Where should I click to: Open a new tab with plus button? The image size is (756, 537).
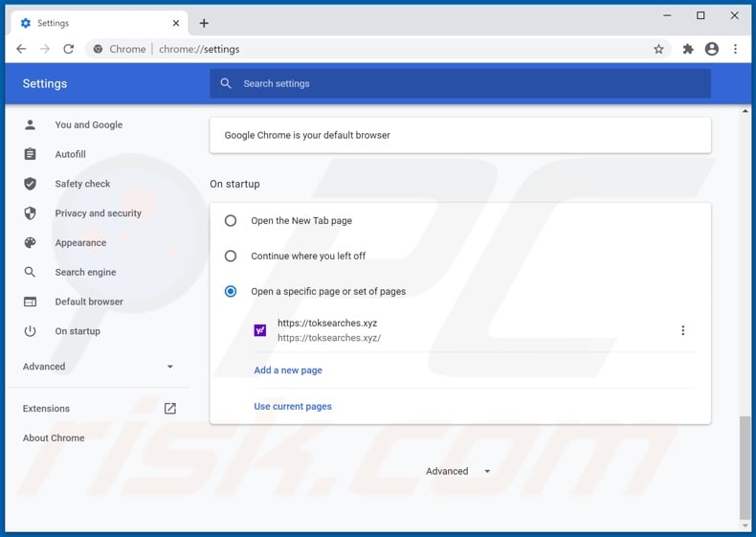(204, 23)
